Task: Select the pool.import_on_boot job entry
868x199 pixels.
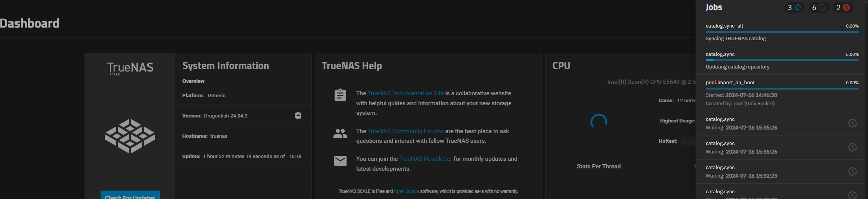Action: pos(780,93)
